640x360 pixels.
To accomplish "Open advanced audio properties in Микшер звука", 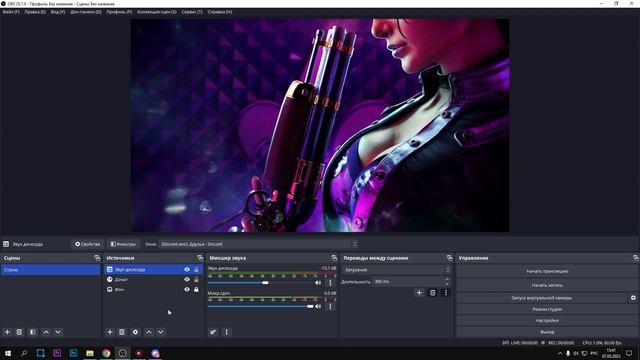I will coord(213,332).
